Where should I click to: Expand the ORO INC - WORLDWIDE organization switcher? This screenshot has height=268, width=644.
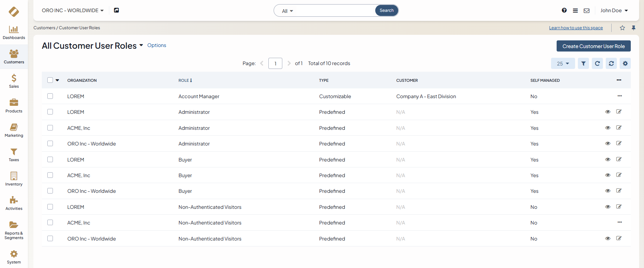(73, 10)
